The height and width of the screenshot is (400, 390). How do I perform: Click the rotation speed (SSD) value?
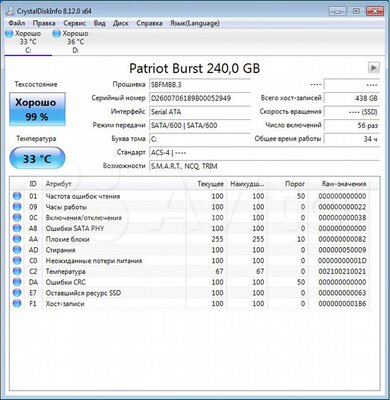352,112
